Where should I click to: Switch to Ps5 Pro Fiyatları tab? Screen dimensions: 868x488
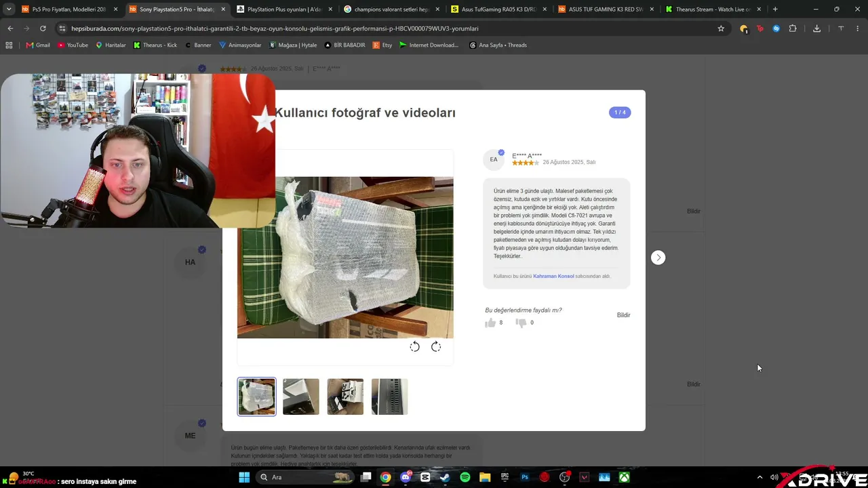pyautogui.click(x=69, y=9)
